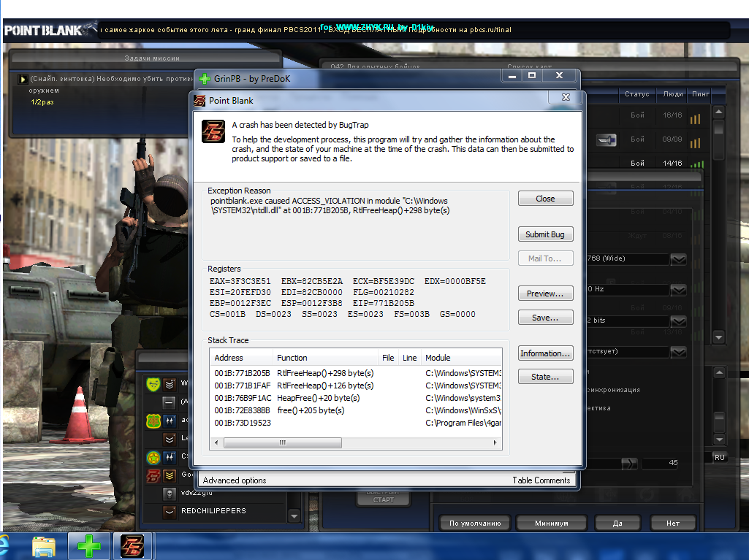
Task: Click the yellow Superman clan badge icon
Action: pyautogui.click(x=153, y=384)
